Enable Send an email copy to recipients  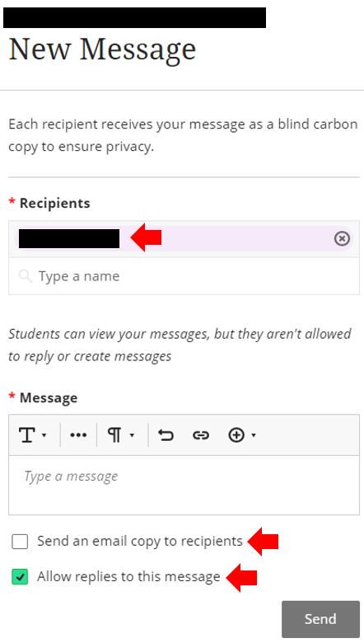click(20, 542)
